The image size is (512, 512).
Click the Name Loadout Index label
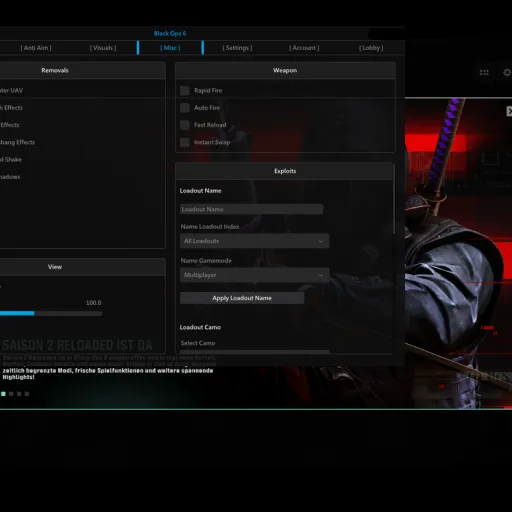(x=210, y=226)
